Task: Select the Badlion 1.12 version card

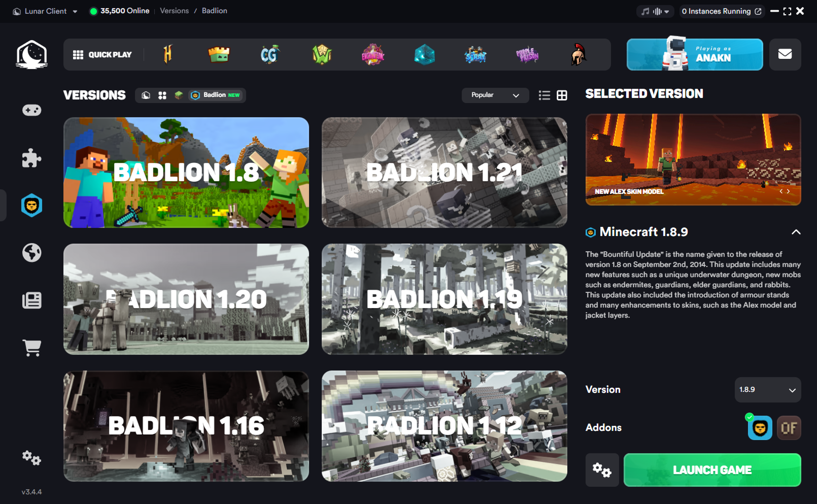Action: tap(444, 426)
